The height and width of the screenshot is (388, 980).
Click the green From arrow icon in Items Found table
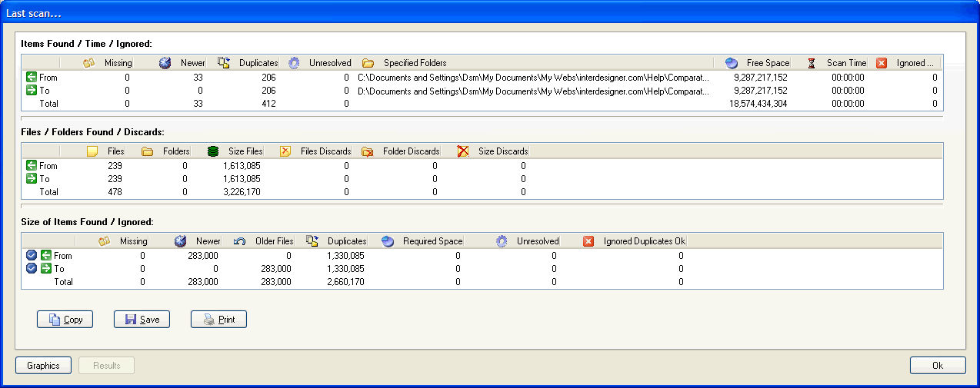(x=32, y=77)
